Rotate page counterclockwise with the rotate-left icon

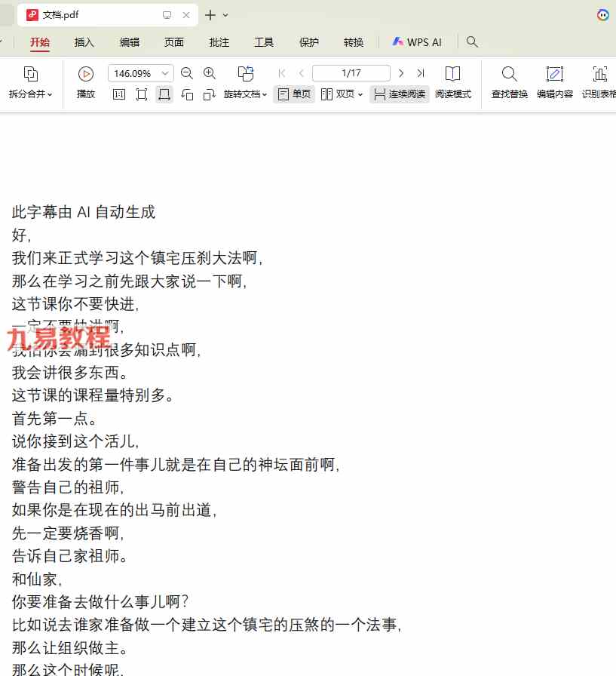click(x=188, y=94)
